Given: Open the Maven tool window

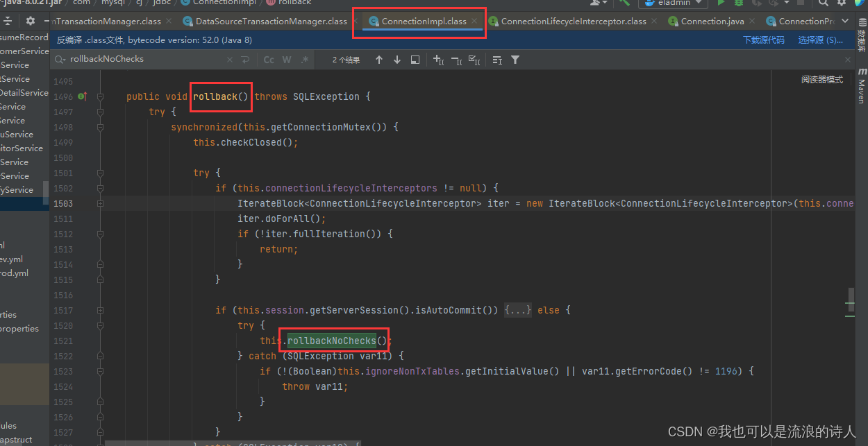Looking at the screenshot, I should (x=861, y=85).
